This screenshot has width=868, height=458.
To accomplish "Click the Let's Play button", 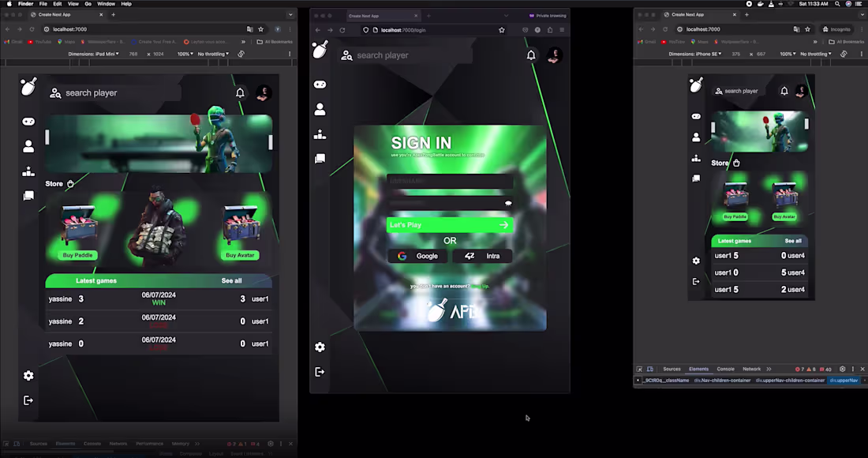I will (450, 225).
